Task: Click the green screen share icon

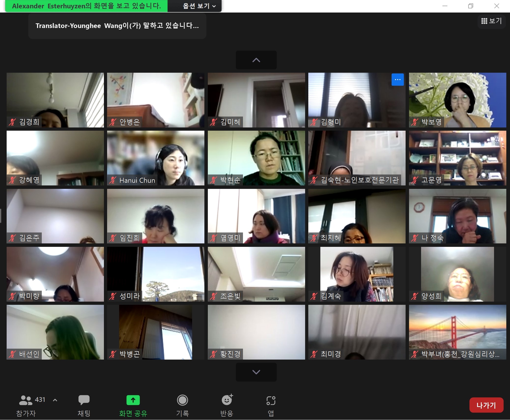Action: click(133, 400)
